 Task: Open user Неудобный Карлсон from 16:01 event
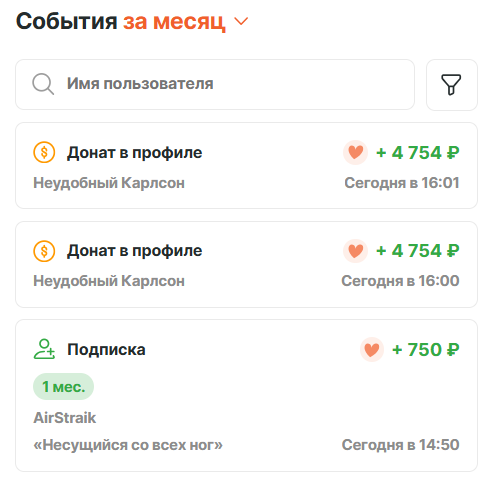pos(109,183)
